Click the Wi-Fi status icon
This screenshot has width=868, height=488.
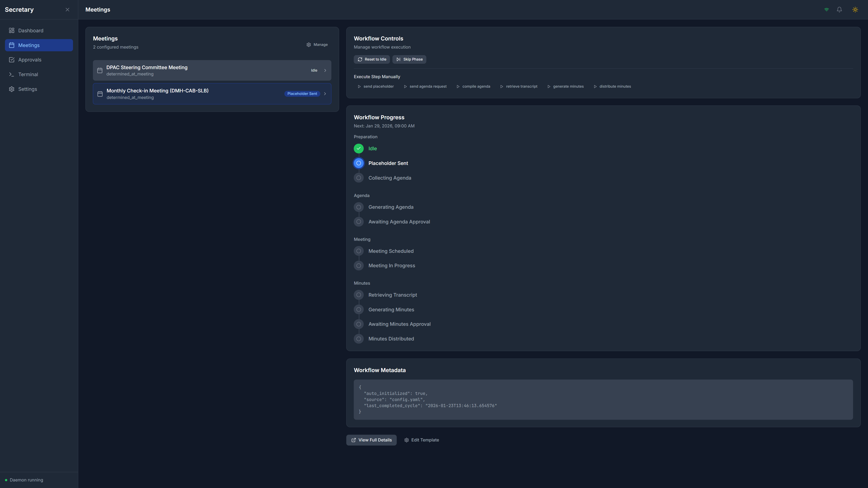826,9
